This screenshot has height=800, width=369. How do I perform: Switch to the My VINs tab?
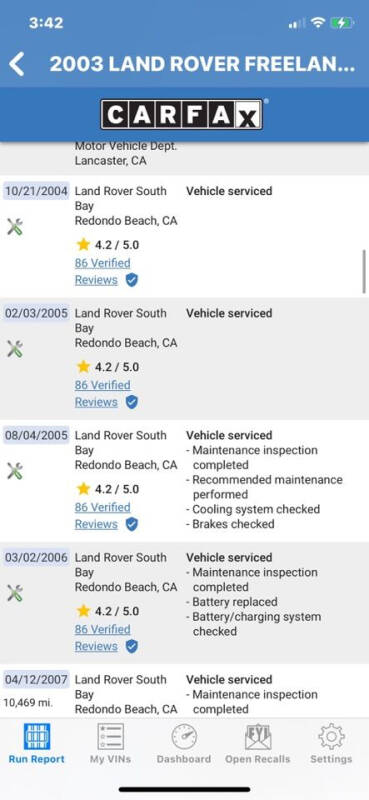point(110,744)
